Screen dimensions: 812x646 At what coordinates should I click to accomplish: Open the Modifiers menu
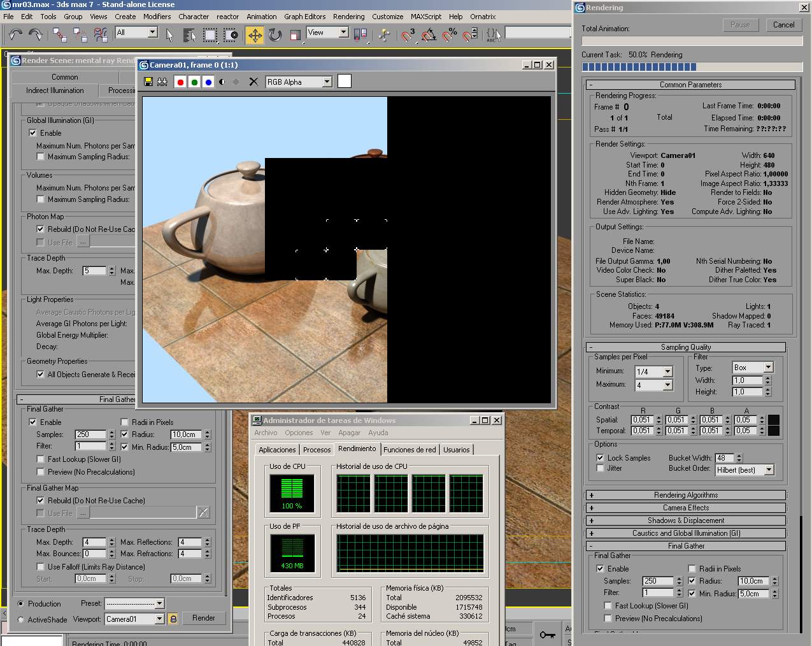pos(157,17)
